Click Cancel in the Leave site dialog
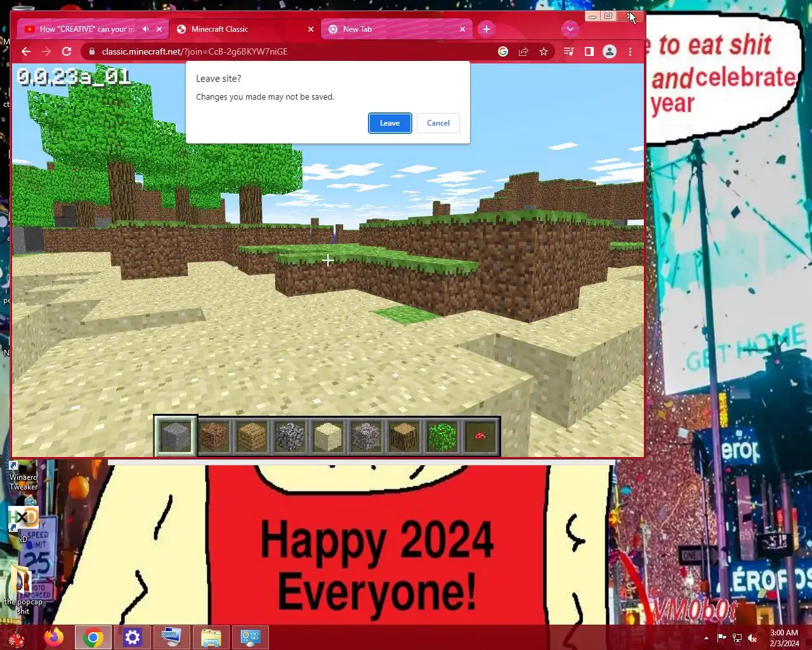812x650 pixels. point(438,123)
